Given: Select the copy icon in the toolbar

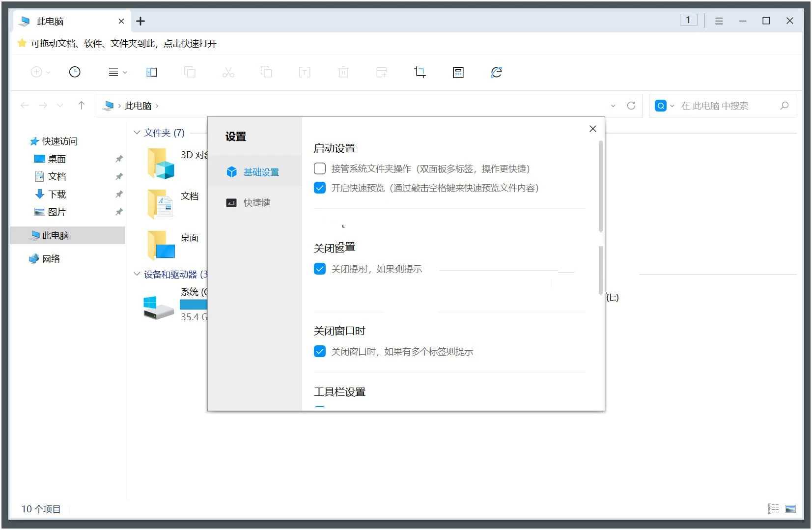Looking at the screenshot, I should 190,72.
